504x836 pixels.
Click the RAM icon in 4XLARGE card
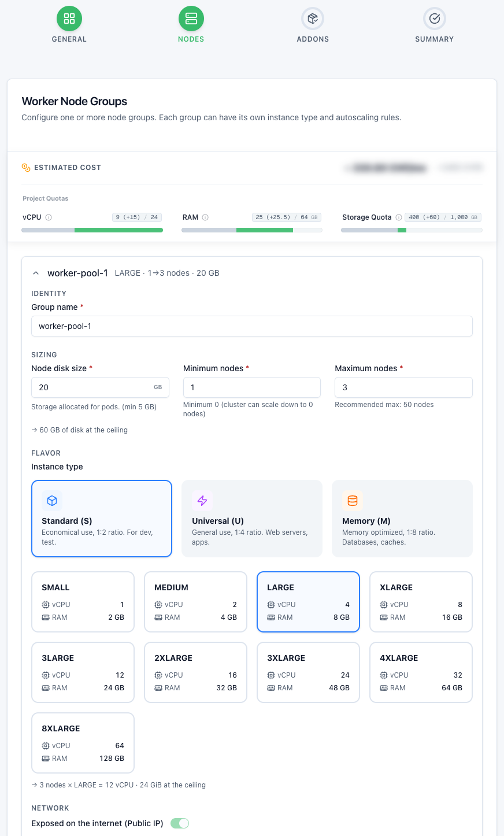[384, 688]
